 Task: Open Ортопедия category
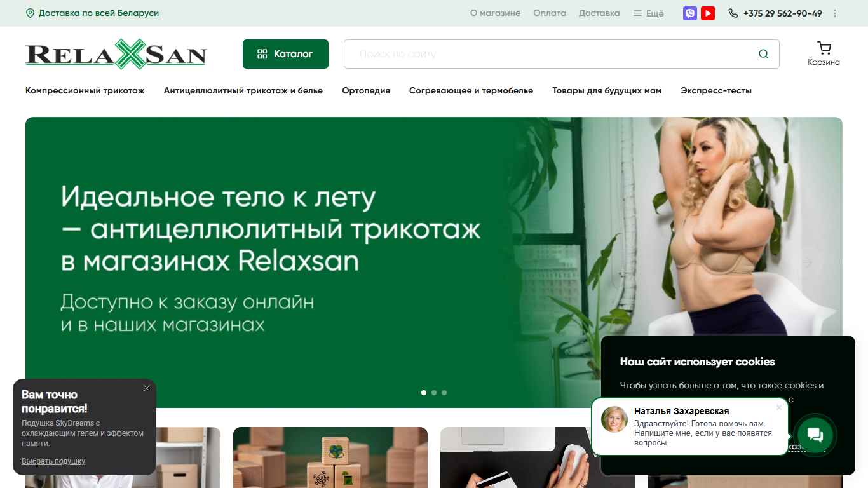[x=366, y=91]
